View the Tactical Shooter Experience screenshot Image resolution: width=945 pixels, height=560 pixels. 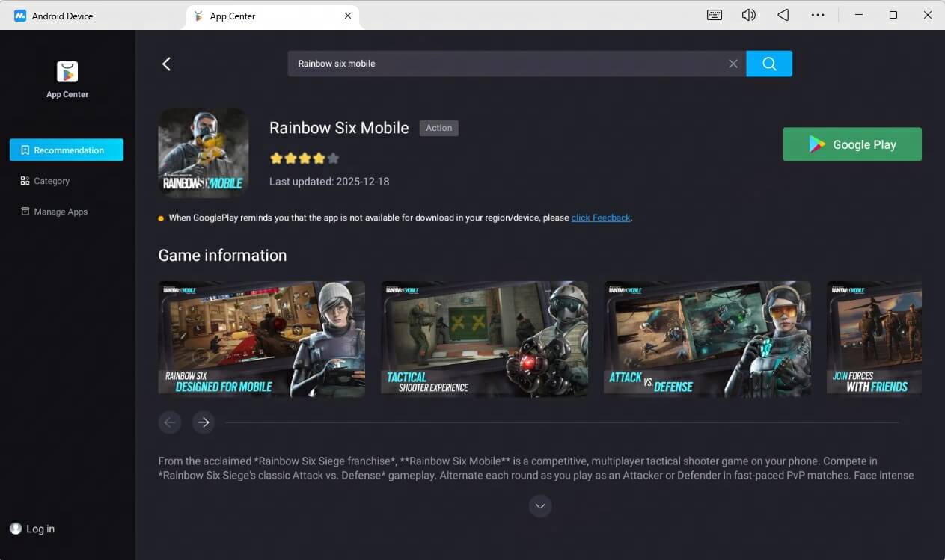(484, 339)
